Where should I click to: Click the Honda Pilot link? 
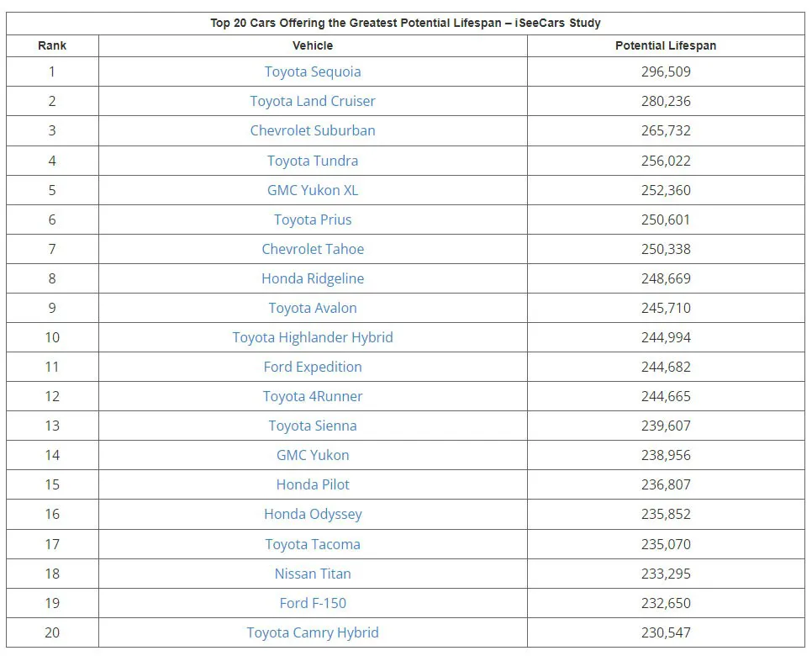(x=313, y=484)
